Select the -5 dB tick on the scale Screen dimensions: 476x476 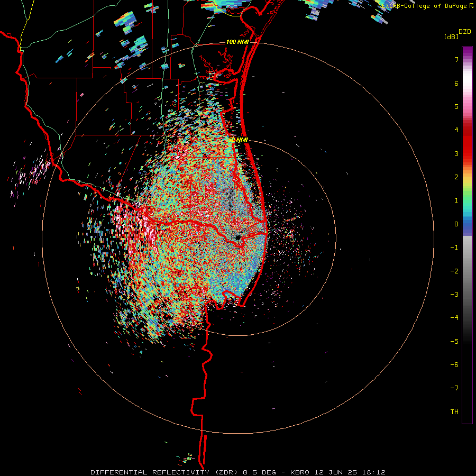pos(454,341)
